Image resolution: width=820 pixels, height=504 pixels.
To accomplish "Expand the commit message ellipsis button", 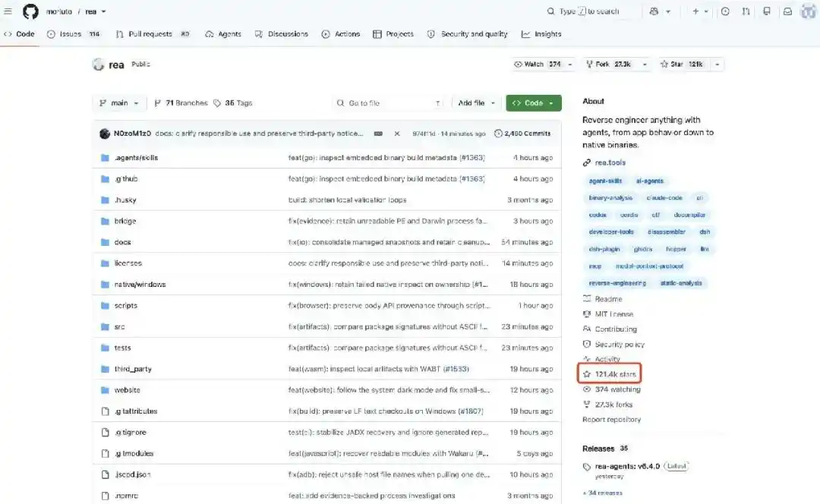I will point(378,134).
